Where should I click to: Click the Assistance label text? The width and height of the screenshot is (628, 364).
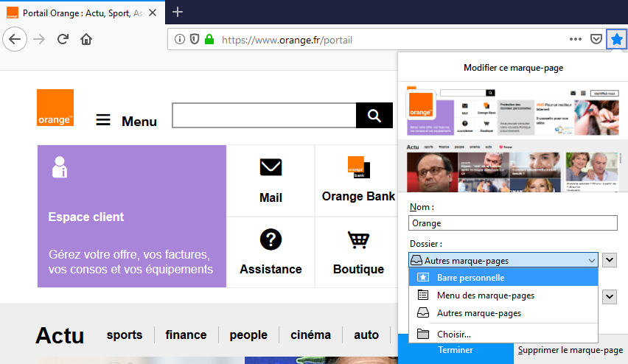point(271,269)
